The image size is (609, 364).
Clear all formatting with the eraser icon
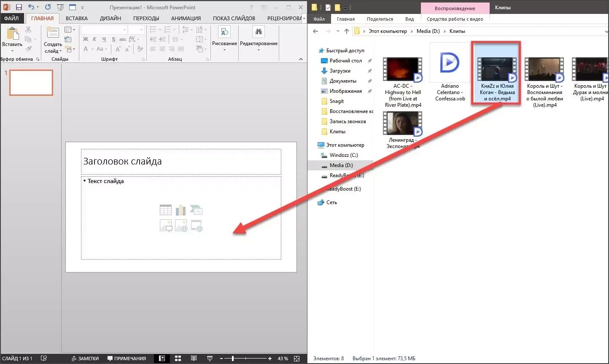point(140,49)
